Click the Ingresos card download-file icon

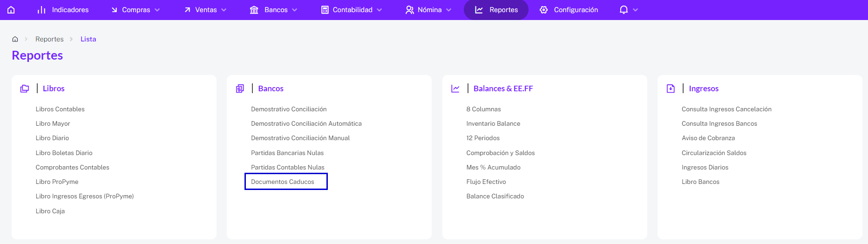pos(671,88)
